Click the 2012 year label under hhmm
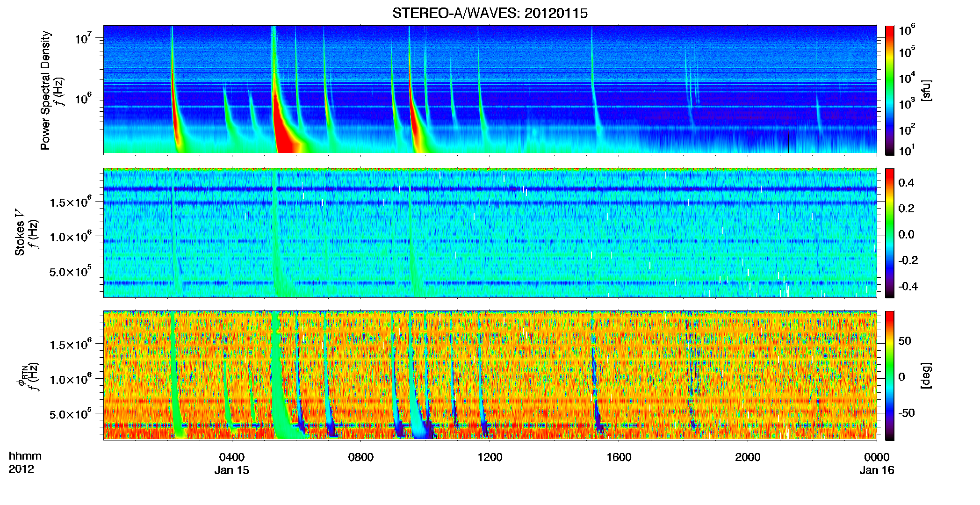The image size is (980, 505). coord(22,469)
